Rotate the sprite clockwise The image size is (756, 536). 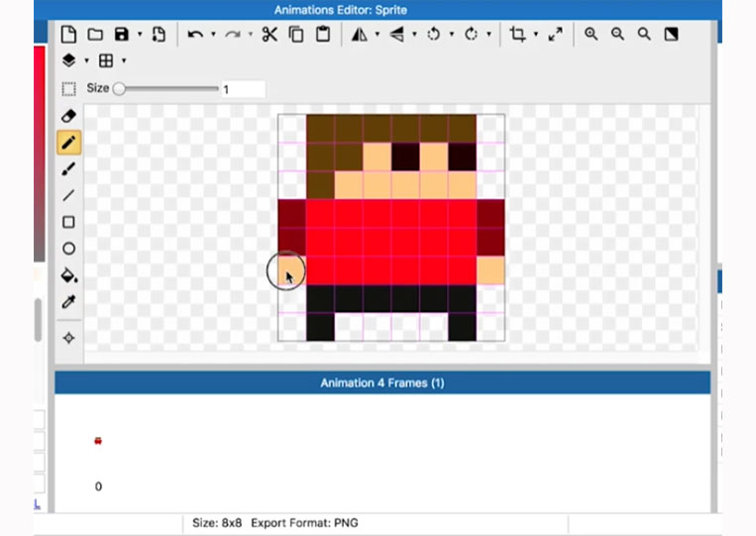coord(471,35)
